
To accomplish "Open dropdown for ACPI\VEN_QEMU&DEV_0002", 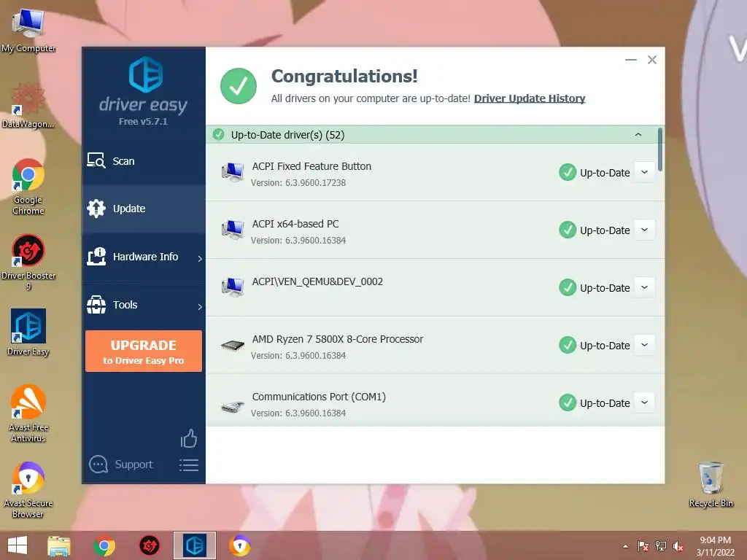I will pyautogui.click(x=644, y=287).
